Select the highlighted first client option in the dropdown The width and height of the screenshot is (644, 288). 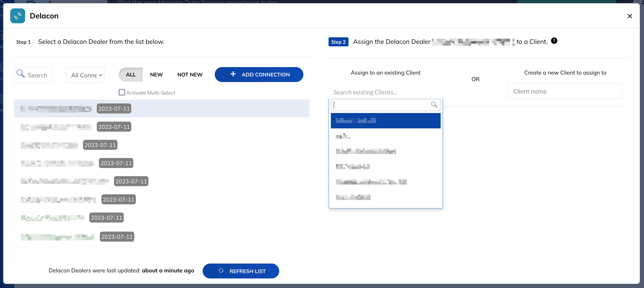tap(385, 121)
